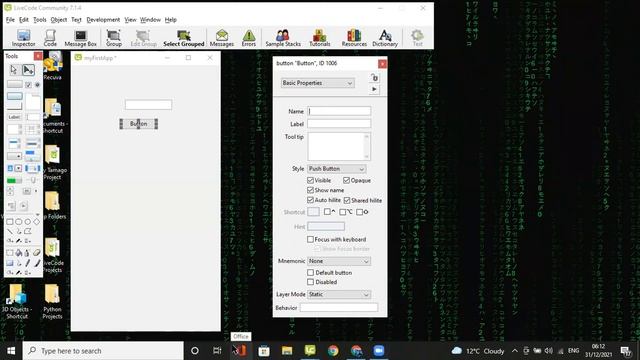640x360 pixels.
Task: Click the text field on myFirstApp stack
Action: (148, 104)
